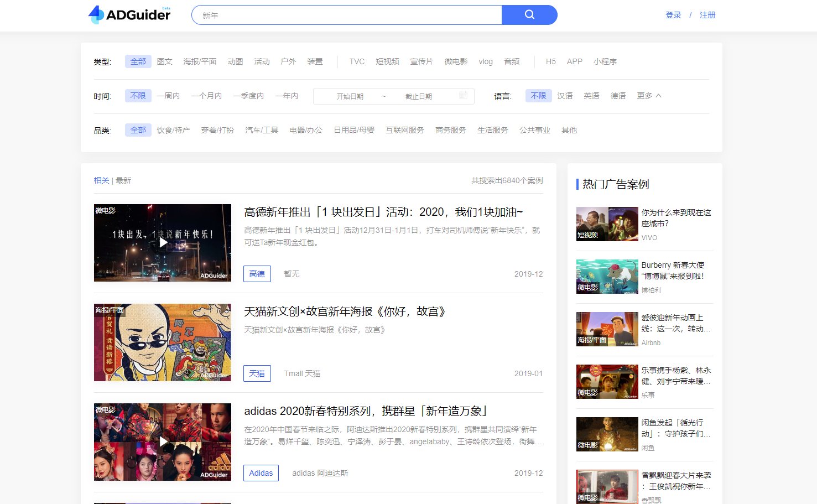Play the adidas 新年造万象 video

(162, 441)
